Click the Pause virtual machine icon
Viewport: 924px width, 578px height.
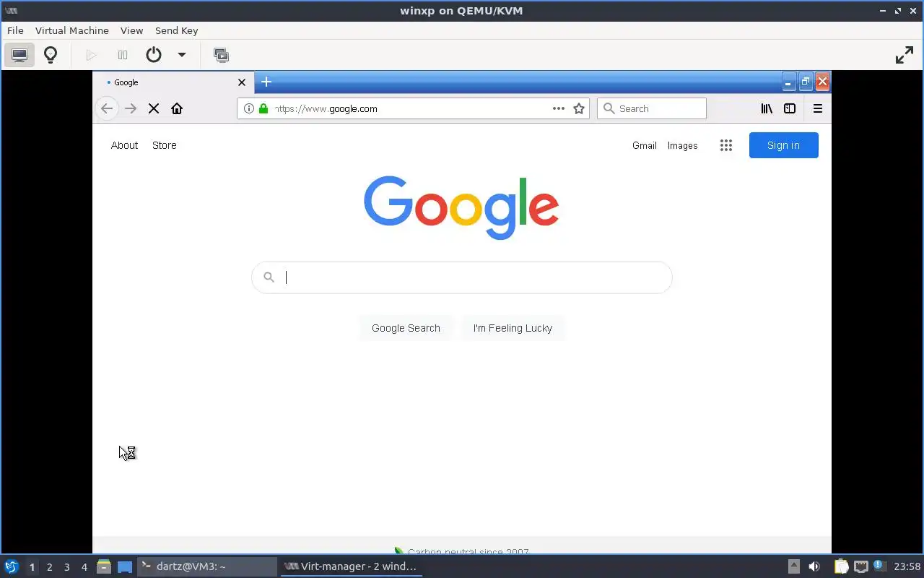tap(123, 55)
